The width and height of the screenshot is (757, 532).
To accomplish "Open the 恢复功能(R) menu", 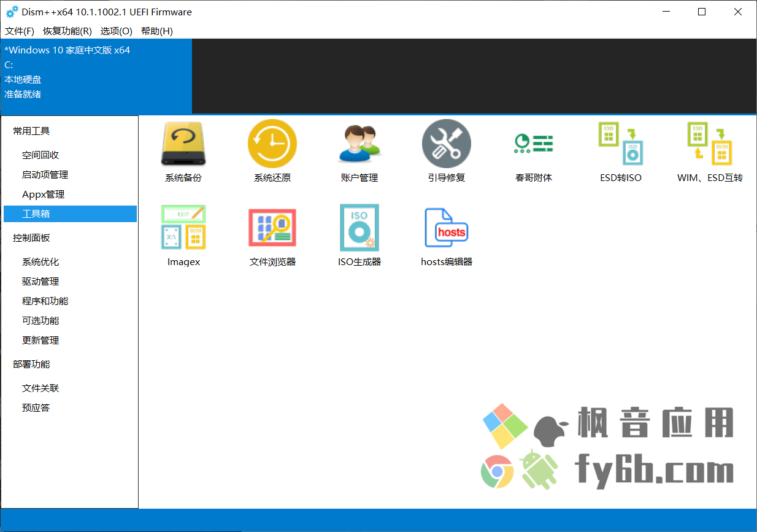I will [x=67, y=31].
